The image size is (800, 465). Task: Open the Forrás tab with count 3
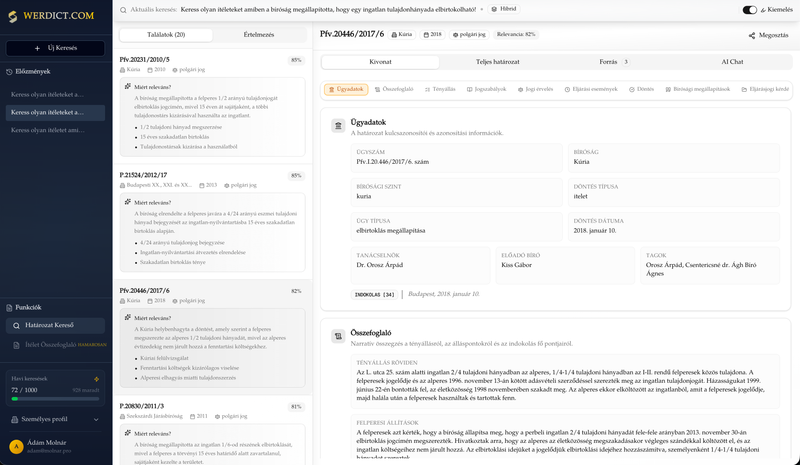coord(612,62)
